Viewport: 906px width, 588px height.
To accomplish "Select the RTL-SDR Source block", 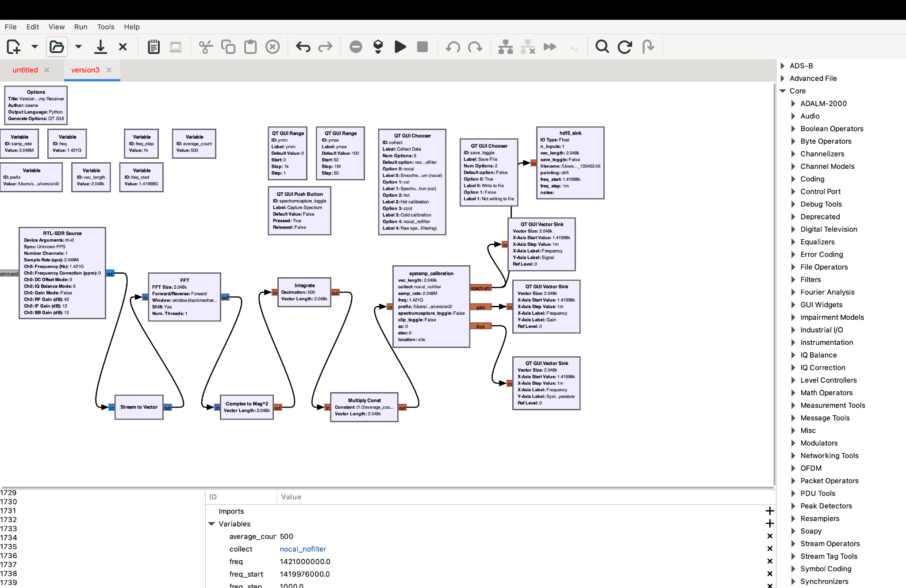I will click(62, 273).
